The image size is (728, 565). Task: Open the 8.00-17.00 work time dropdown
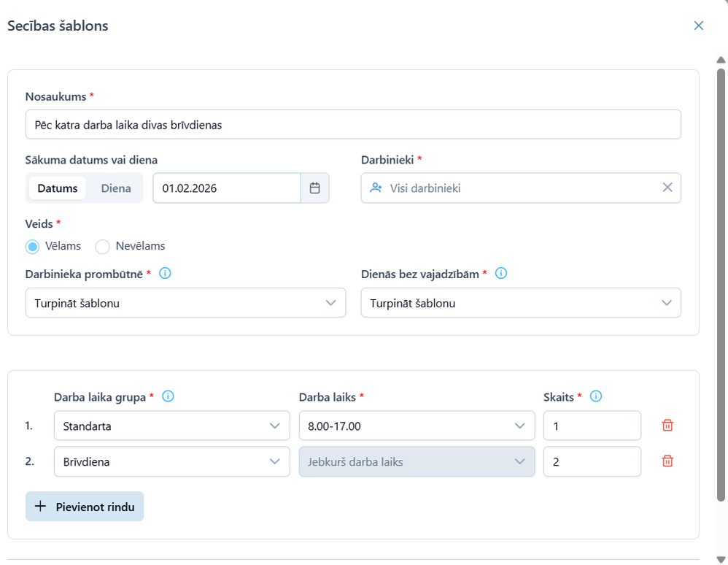coord(417,426)
